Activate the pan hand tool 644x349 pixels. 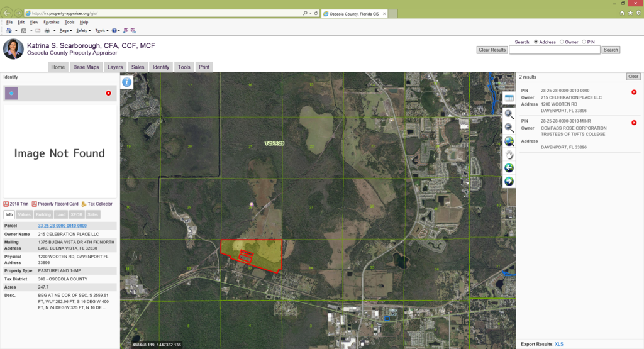509,155
